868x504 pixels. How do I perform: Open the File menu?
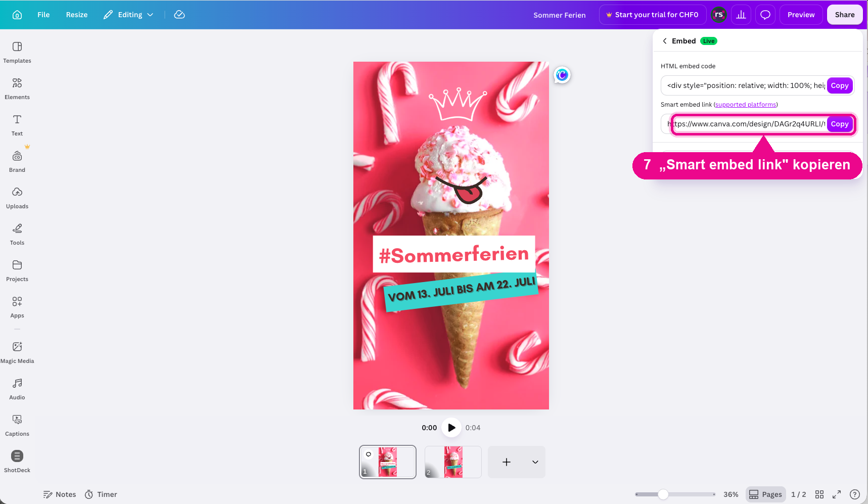tap(43, 15)
